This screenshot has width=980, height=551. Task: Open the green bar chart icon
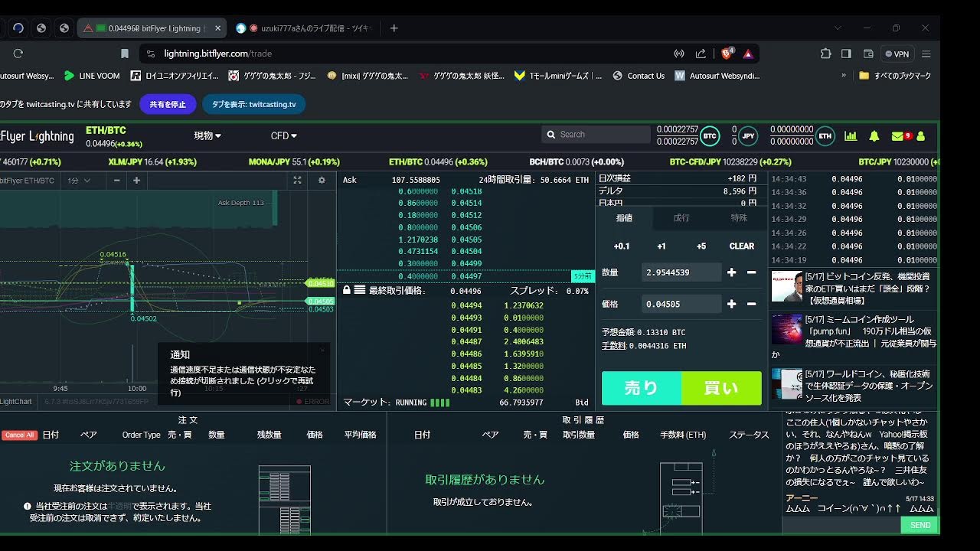click(851, 136)
